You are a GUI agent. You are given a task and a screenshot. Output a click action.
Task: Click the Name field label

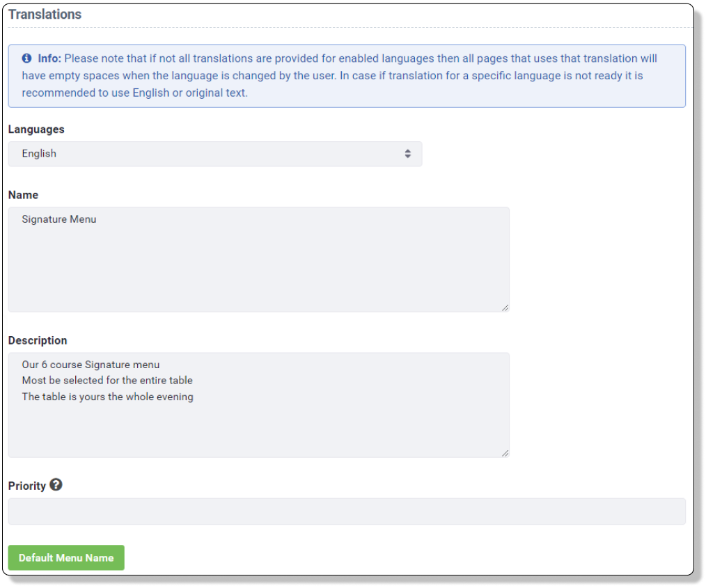(x=24, y=196)
